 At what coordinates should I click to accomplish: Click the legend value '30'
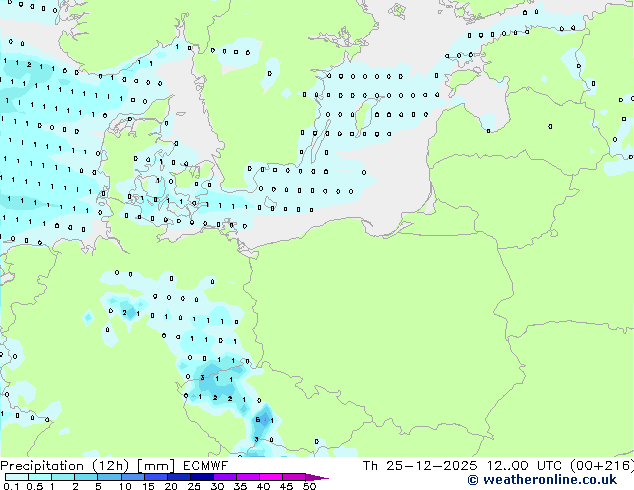click(217, 486)
